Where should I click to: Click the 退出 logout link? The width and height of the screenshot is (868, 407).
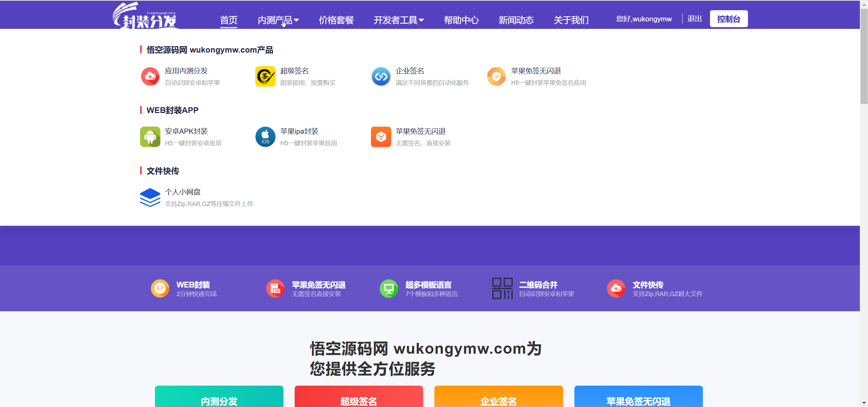pyautogui.click(x=695, y=19)
